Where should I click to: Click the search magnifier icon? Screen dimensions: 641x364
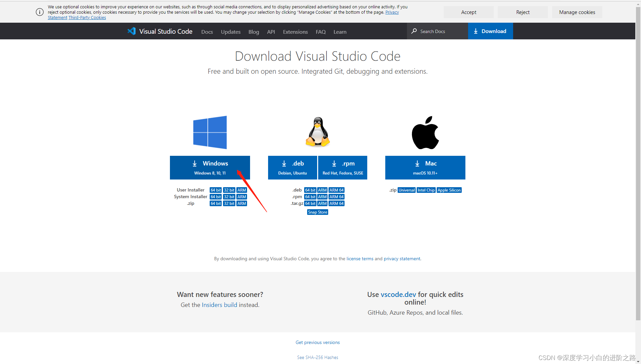tap(414, 31)
